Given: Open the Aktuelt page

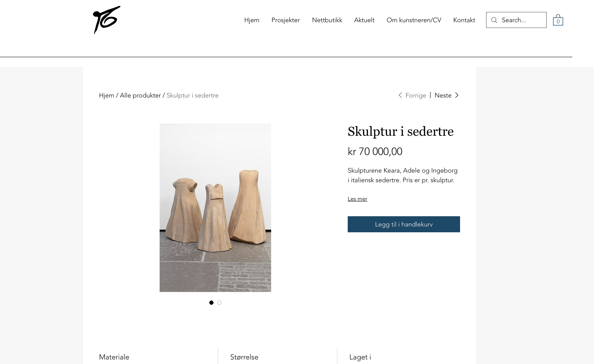Looking at the screenshot, I should click(364, 20).
